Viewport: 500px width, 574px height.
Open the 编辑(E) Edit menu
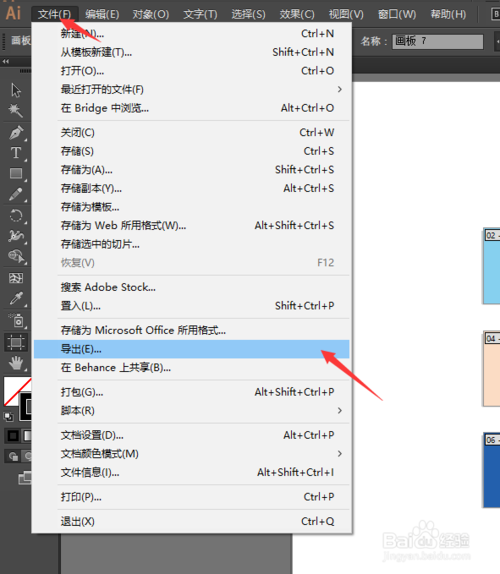pos(102,14)
